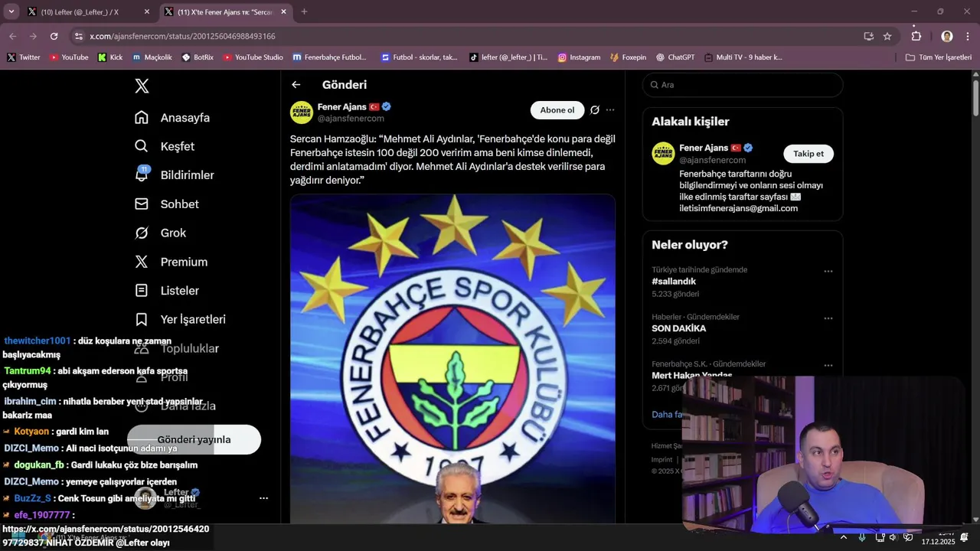Open the TikTok lefter bookmark
Screen dimensions: 980x551
[x=508, y=57]
